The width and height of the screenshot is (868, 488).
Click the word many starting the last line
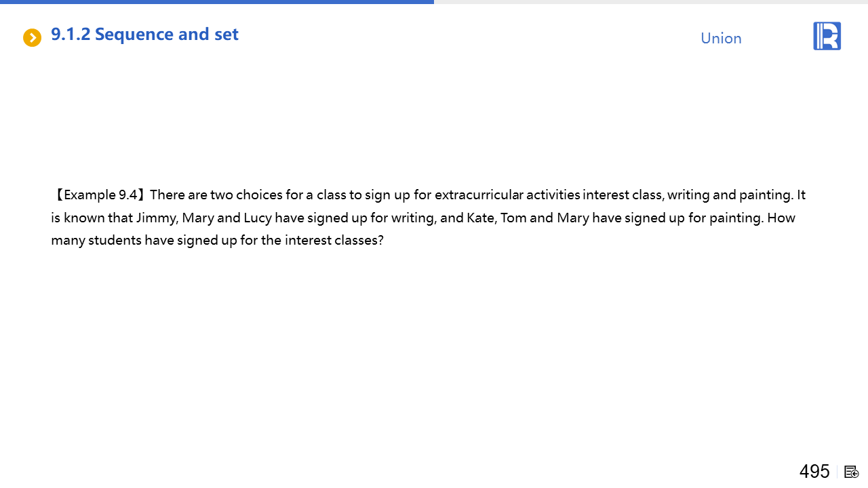[x=67, y=241]
